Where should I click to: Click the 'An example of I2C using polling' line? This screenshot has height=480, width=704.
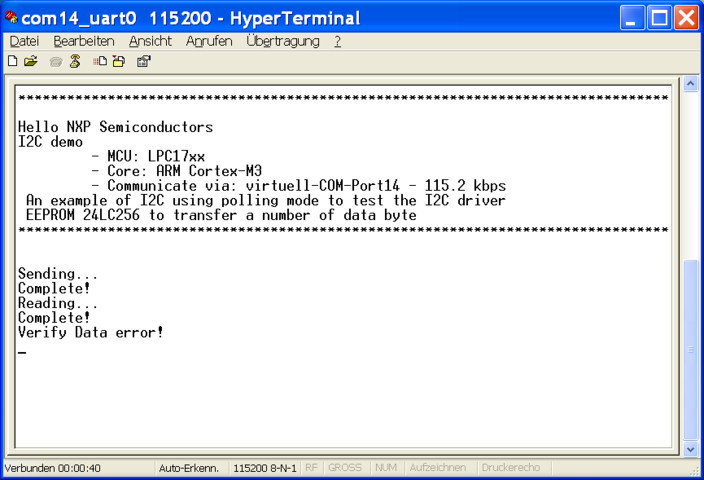(265, 200)
